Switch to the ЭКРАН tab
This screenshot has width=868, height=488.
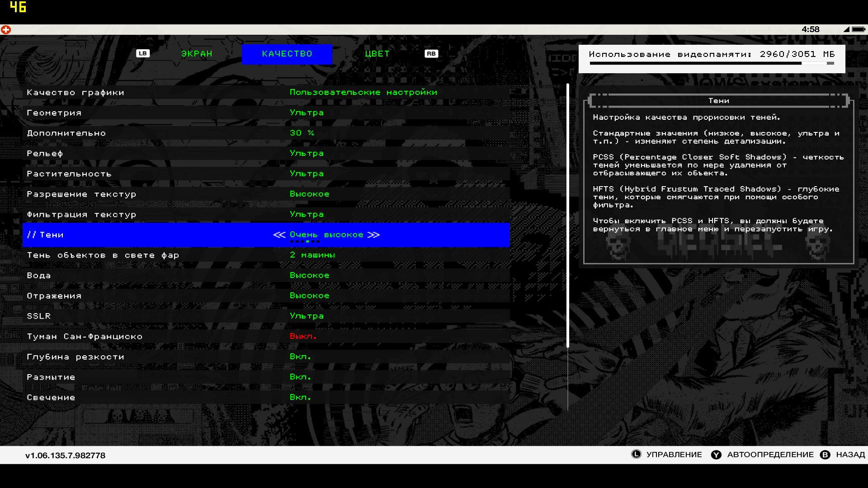pos(197,54)
